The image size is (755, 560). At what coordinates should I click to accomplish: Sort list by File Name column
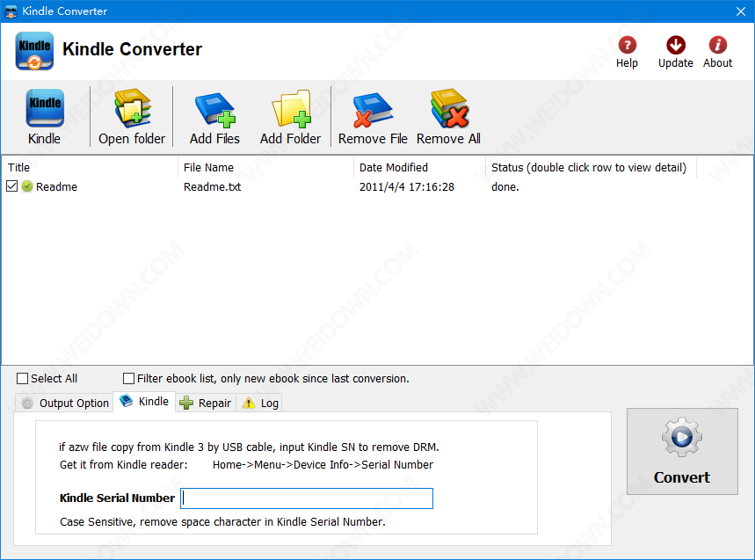(x=208, y=167)
